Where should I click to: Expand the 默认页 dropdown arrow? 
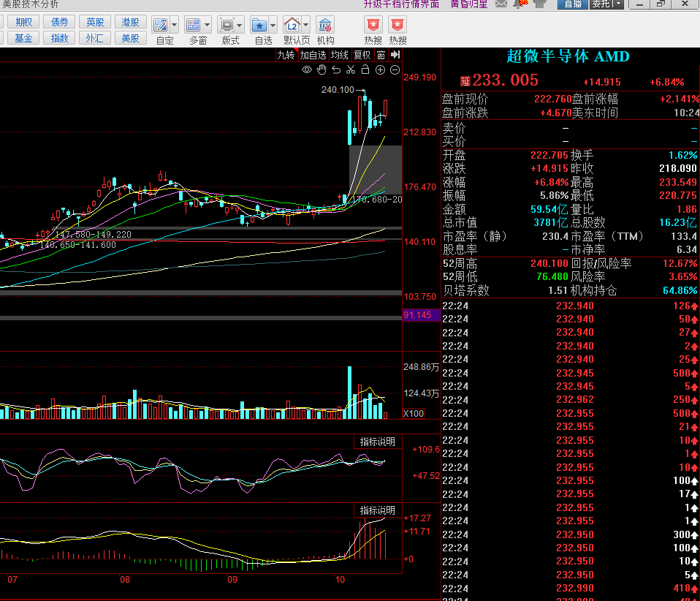(x=306, y=25)
